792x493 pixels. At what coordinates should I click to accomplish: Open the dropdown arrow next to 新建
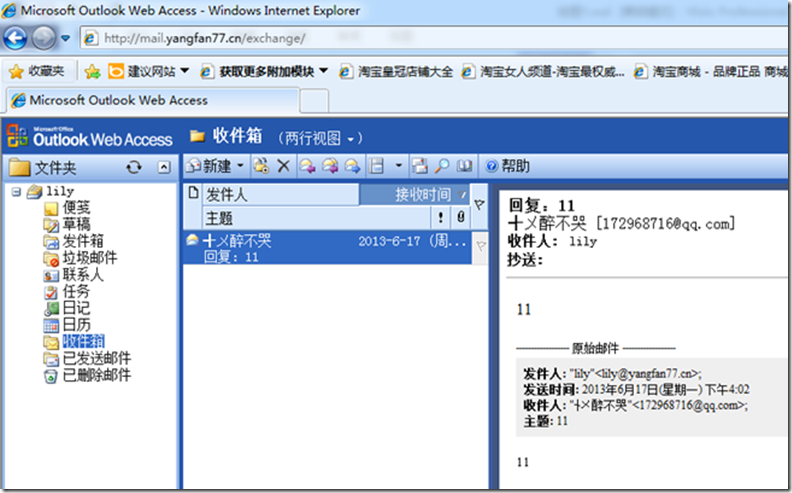tap(240, 166)
